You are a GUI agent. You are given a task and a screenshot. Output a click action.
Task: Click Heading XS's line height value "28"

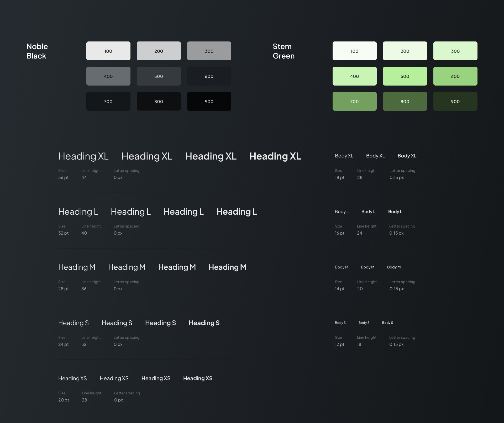(x=84, y=400)
